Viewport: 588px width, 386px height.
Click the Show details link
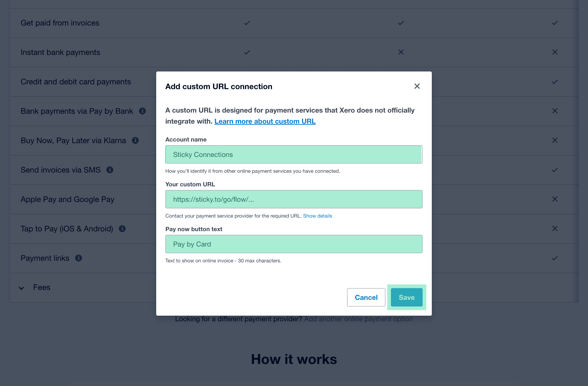317,216
